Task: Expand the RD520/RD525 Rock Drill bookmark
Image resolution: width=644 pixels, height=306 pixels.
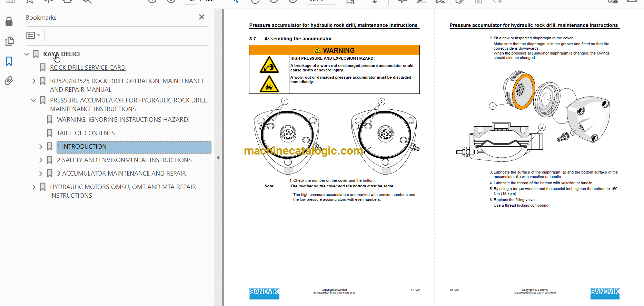Action: [34, 81]
